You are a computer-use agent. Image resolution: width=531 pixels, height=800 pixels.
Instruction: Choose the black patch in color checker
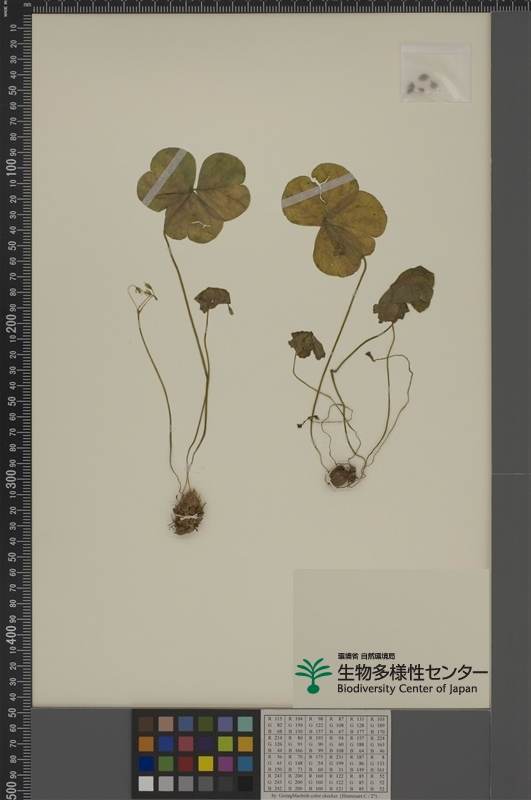[x=245, y=783]
